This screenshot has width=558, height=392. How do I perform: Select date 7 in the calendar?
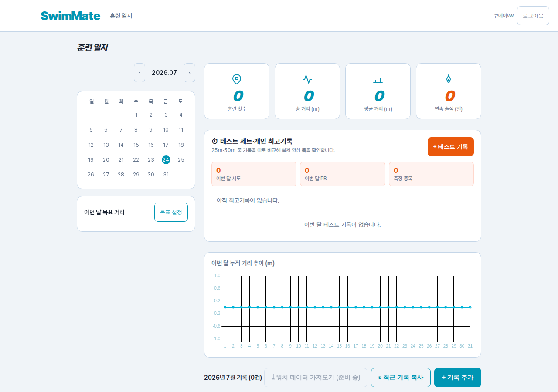[x=121, y=130]
